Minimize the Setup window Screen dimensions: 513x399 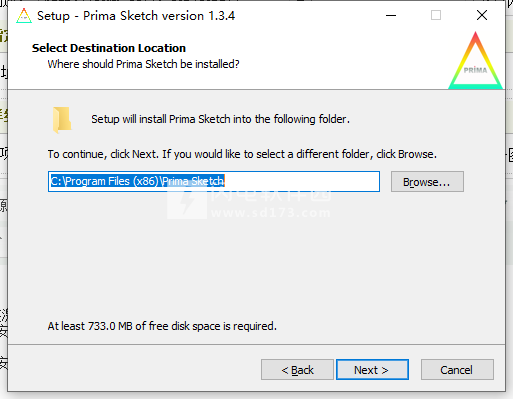click(391, 15)
